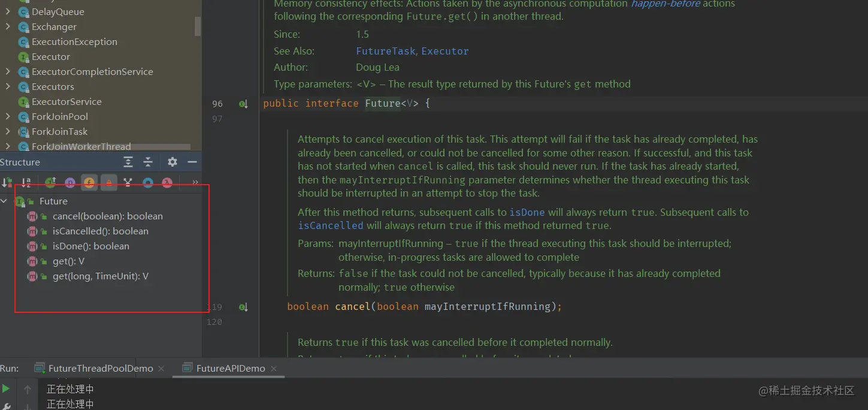Click the implementations gutter icon on line 96
This screenshot has height=410, width=868.
[x=243, y=104]
